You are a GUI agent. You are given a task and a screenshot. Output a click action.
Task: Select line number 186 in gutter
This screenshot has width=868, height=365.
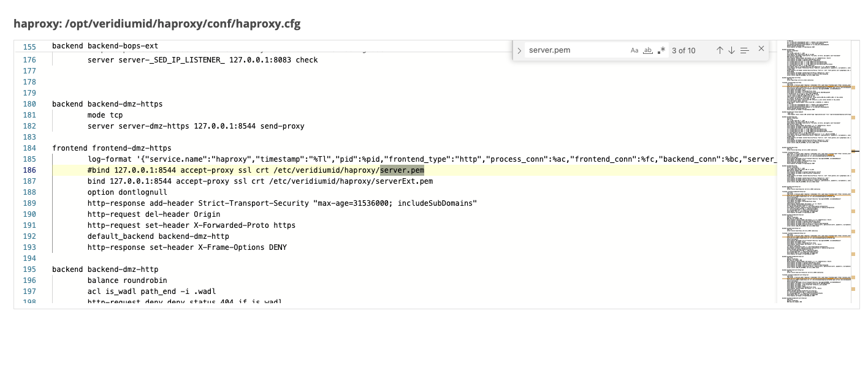point(29,170)
